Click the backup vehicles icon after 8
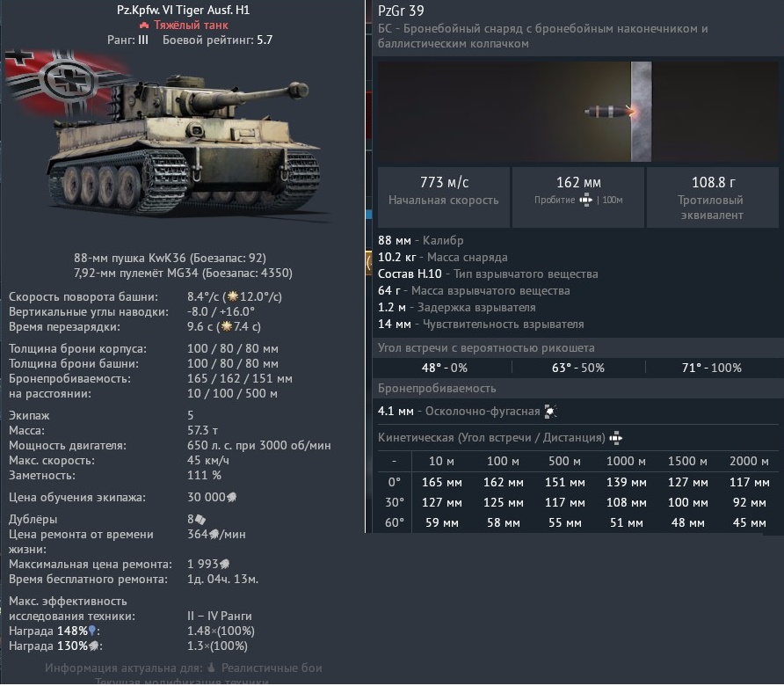This screenshot has width=784, height=686. click(x=200, y=520)
